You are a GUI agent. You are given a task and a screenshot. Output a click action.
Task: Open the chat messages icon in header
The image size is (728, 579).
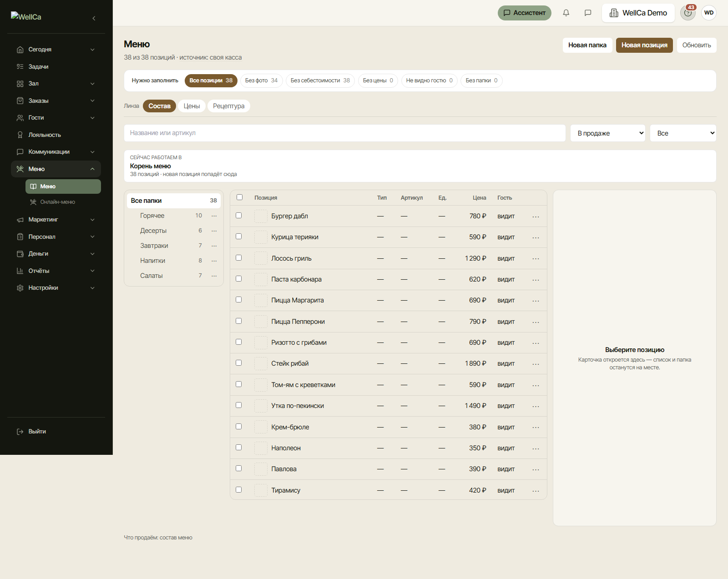pyautogui.click(x=588, y=13)
